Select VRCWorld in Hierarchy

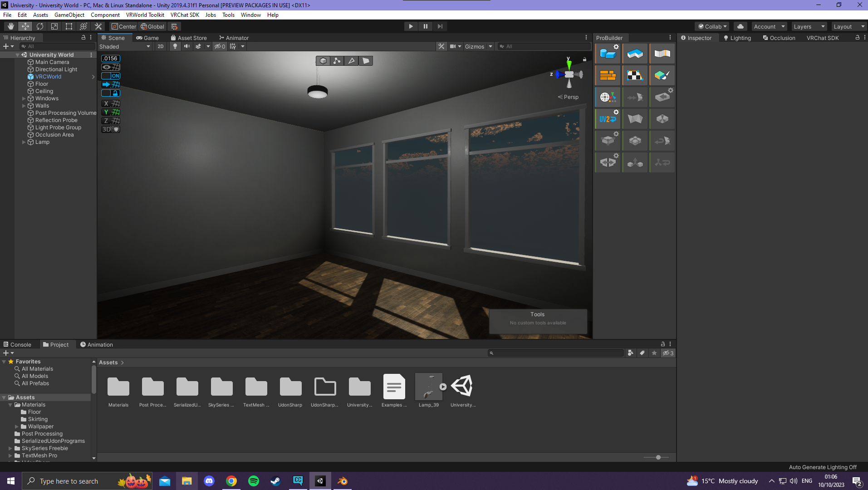48,77
